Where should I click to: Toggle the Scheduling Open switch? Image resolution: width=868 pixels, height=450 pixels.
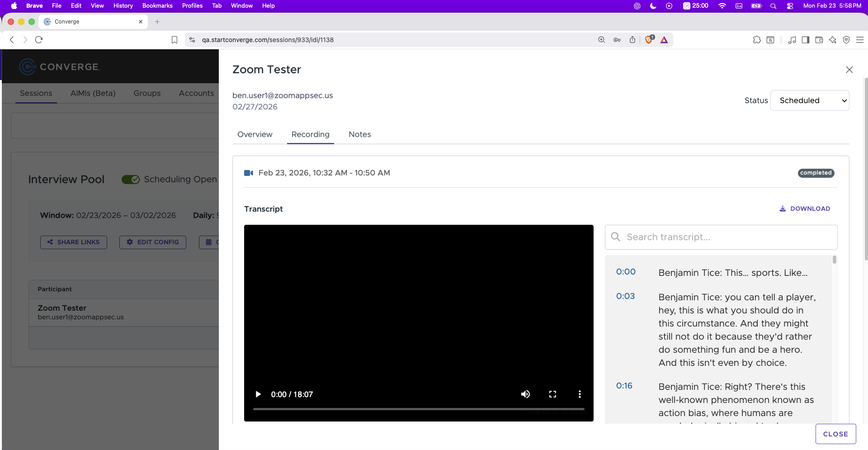[x=131, y=180]
